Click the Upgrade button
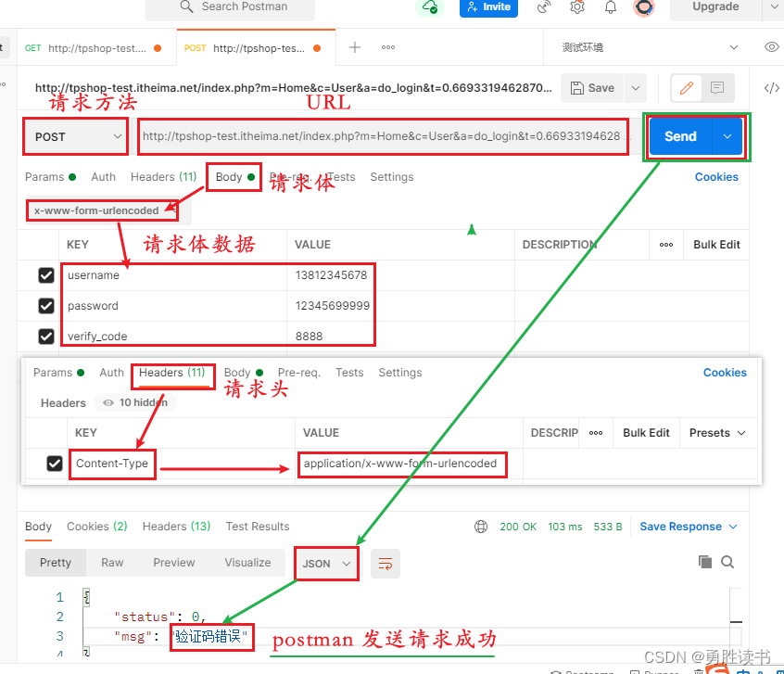 tap(715, 7)
